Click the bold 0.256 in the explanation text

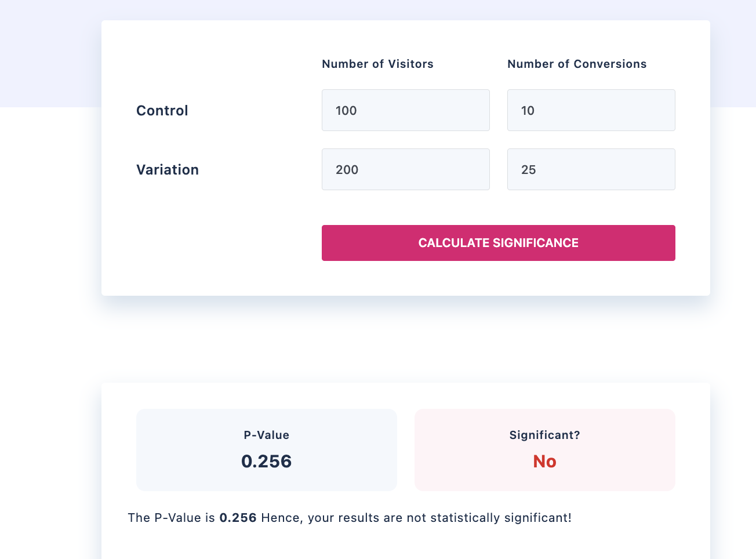238,518
